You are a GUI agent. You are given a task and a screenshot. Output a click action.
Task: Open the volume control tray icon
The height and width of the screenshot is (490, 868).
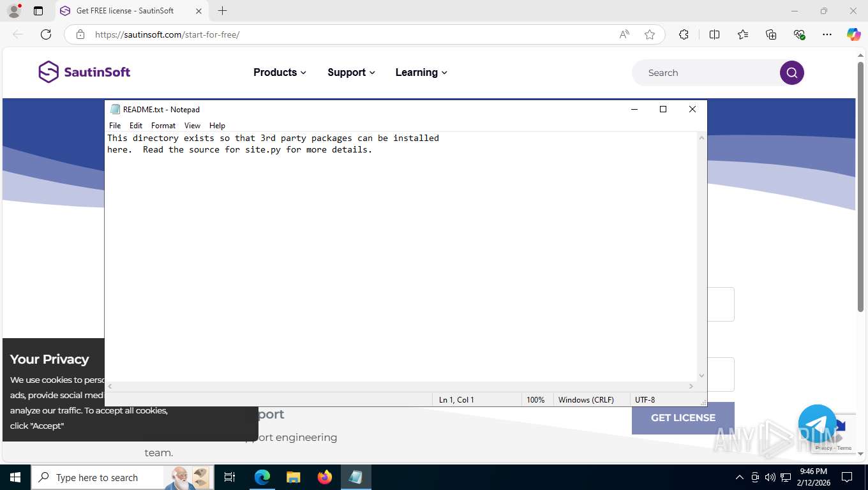[770, 477]
